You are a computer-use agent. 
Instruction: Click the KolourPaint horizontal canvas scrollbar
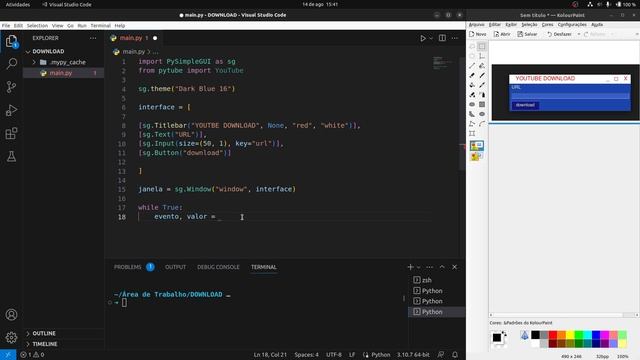(564, 315)
